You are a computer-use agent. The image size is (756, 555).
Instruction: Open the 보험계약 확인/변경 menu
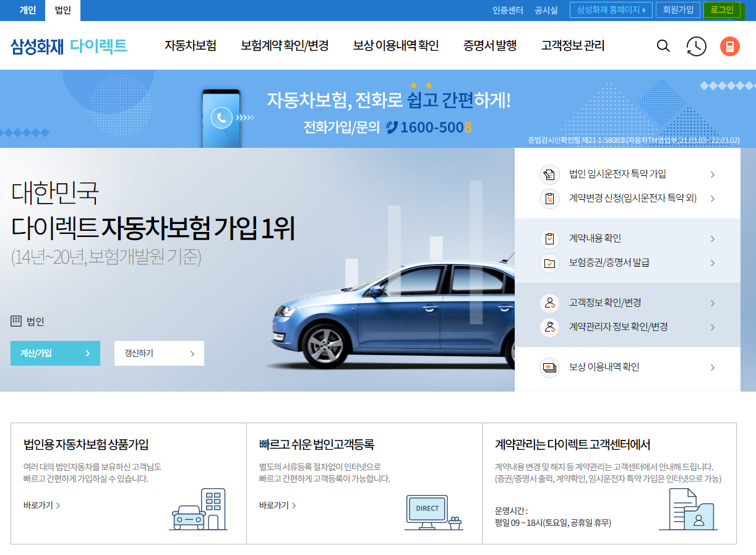coord(285,46)
